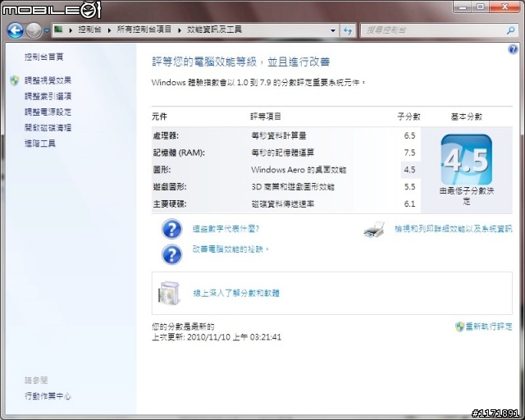Click the magnifier search icon

(511, 30)
